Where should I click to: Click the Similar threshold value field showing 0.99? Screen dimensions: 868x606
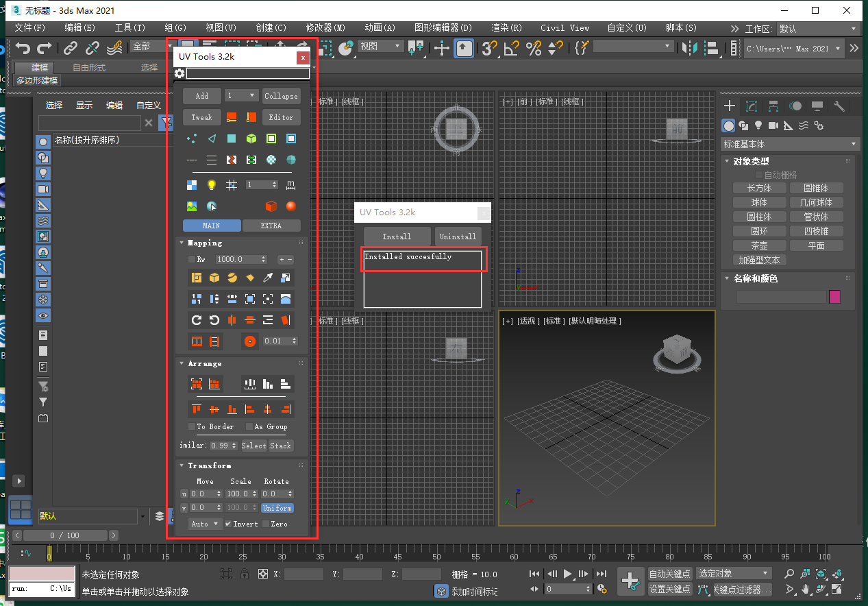coord(222,446)
